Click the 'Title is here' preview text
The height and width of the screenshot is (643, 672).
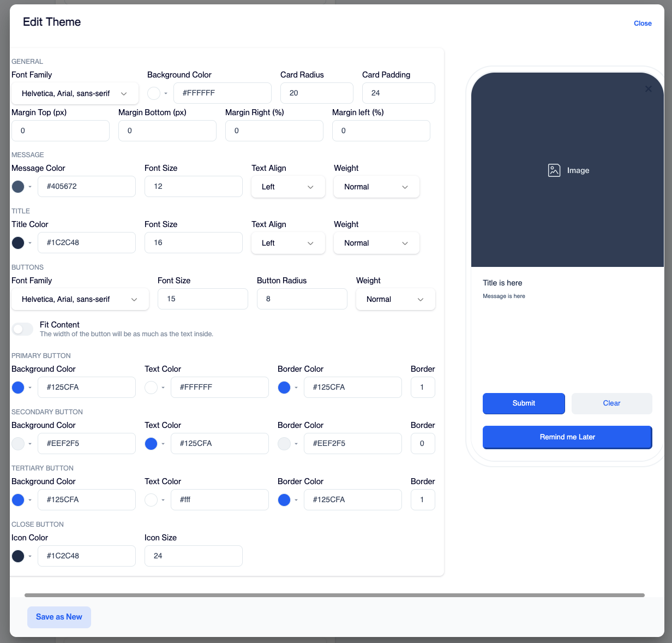(x=502, y=283)
